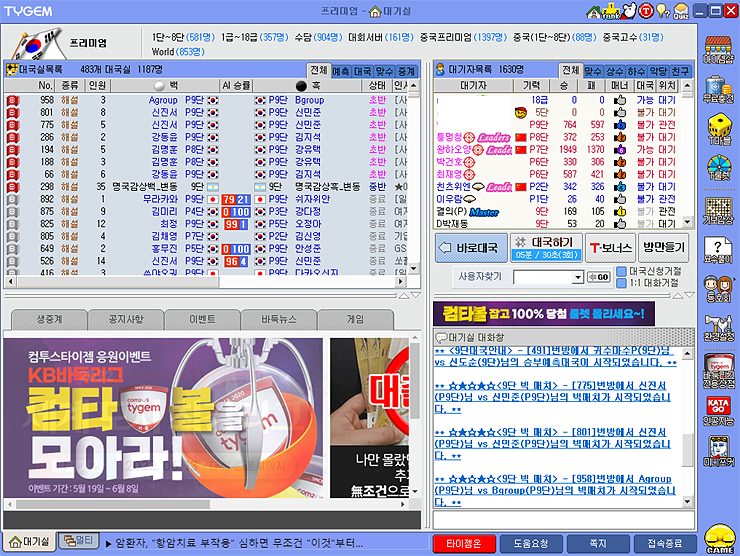Open the 바둑리그 전용상점 icon
This screenshot has height=556, width=740.
tap(719, 371)
